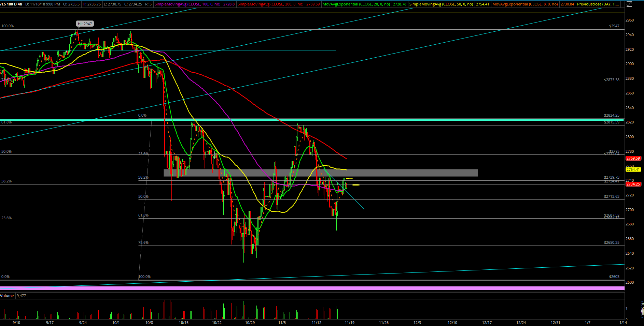Click the 10/29 date on time axis
This screenshot has width=644, height=326.
pos(250,322)
